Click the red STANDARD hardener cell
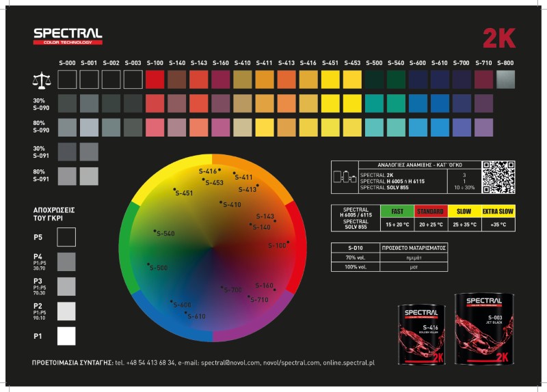The width and height of the screenshot is (547, 392). pos(431,212)
